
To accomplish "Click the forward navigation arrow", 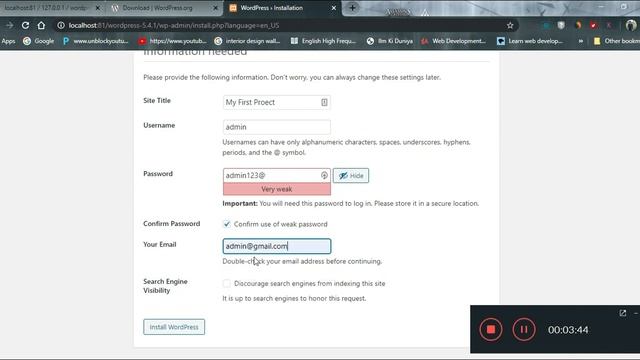I will coord(9,25).
